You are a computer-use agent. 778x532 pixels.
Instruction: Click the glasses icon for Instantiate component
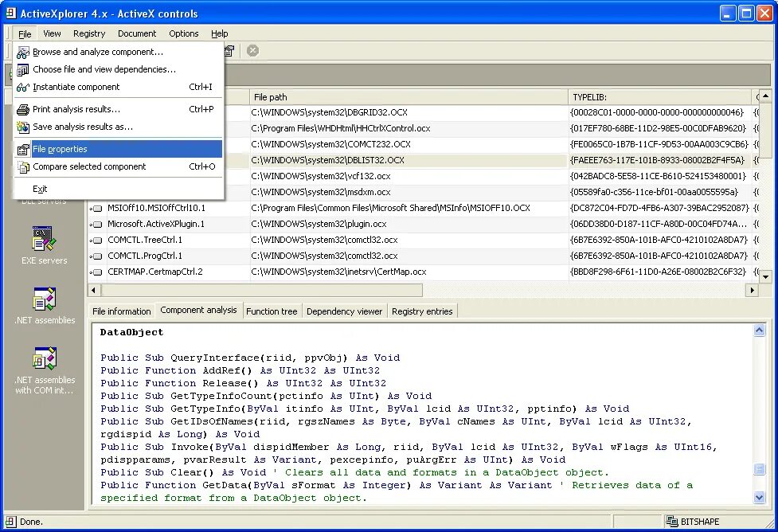23,88
